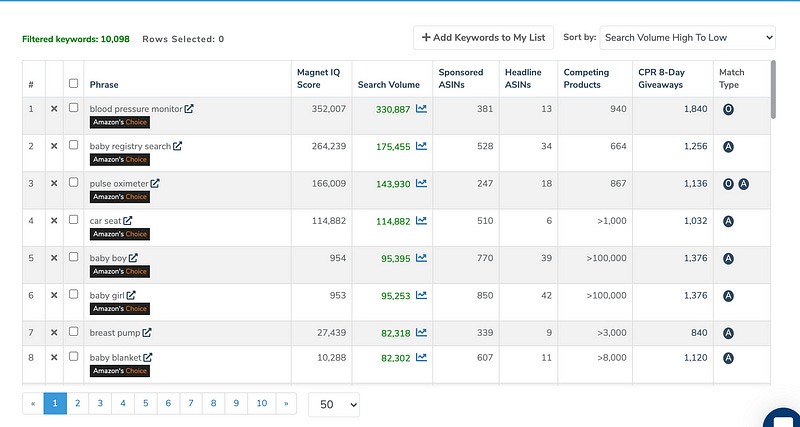Click the Phrase column header
Screen dimensions: 800x427
[x=104, y=85]
